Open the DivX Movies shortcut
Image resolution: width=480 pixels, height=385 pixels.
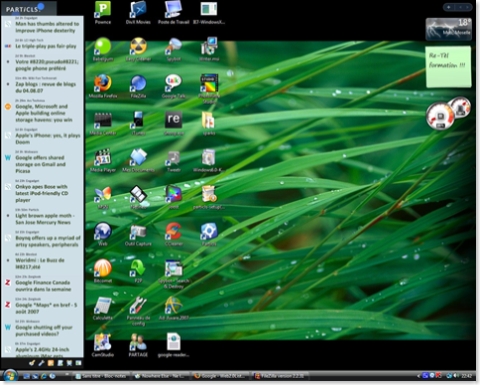(x=138, y=13)
